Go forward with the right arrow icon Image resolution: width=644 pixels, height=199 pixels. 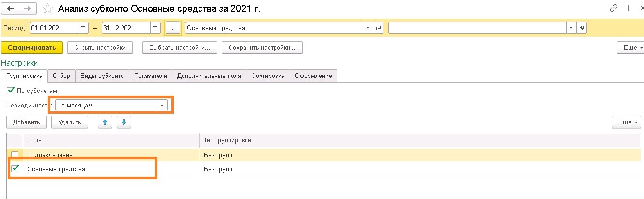[28, 9]
